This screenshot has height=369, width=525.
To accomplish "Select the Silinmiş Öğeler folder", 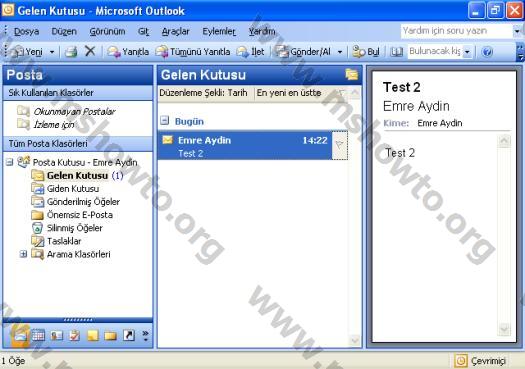I will click(74, 228).
